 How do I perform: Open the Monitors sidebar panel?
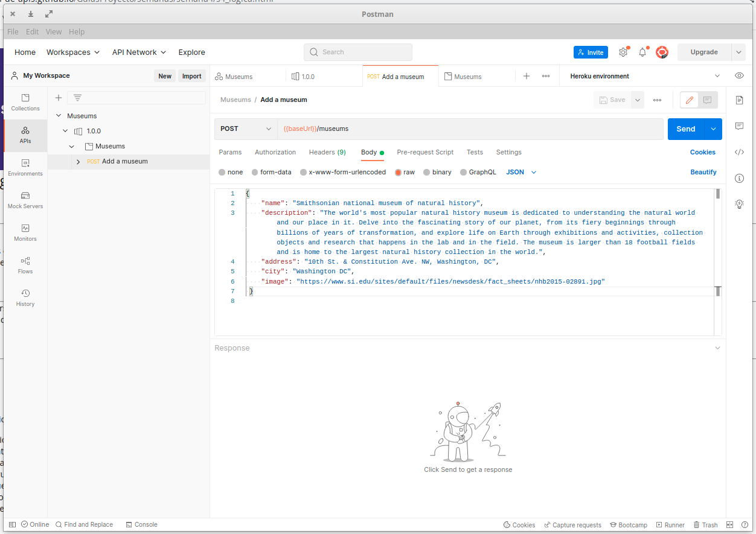[x=25, y=233]
